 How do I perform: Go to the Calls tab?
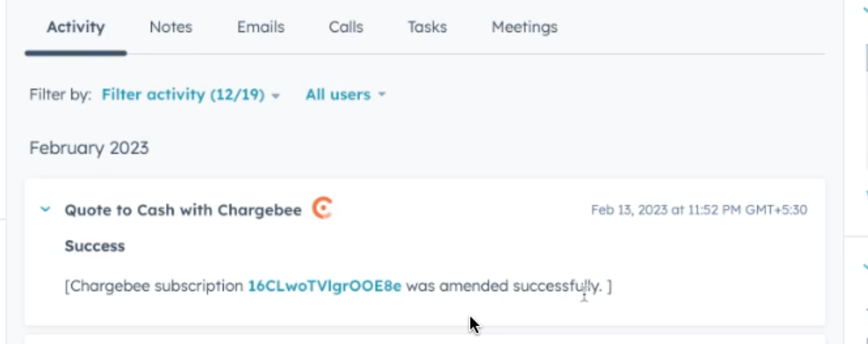pos(346,27)
